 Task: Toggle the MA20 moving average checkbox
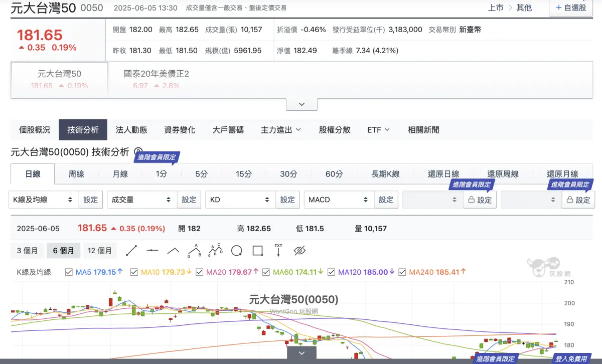coord(199,272)
